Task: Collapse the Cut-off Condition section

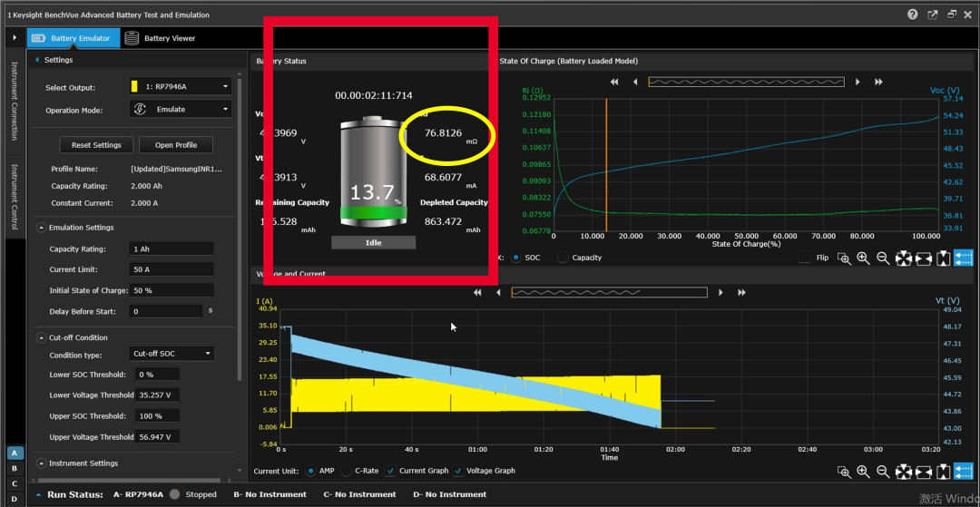Action: tap(41, 337)
